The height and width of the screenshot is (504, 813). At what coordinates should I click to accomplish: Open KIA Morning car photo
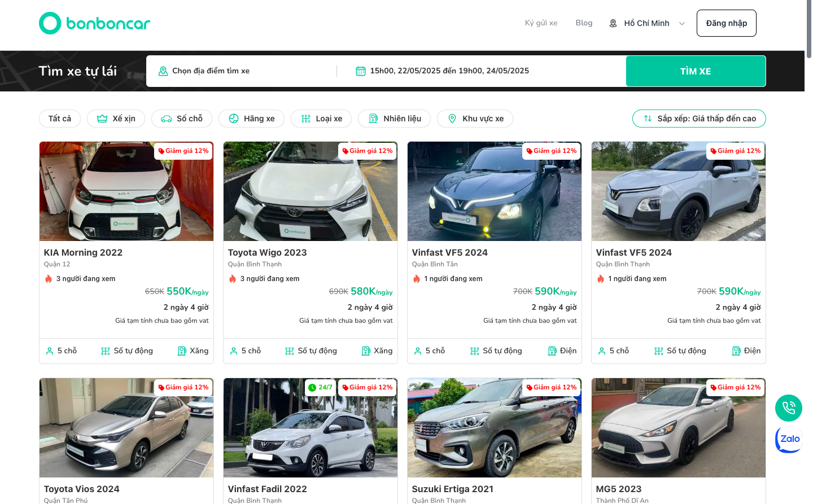126,191
